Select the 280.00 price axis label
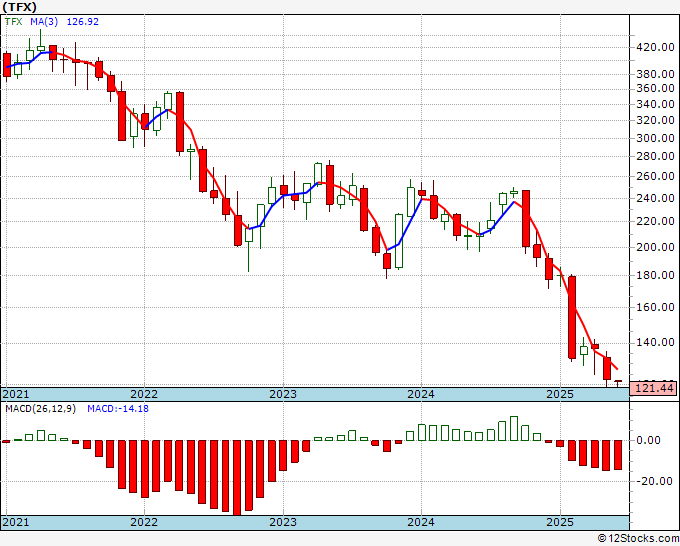The height and width of the screenshot is (546, 680). pos(655,157)
